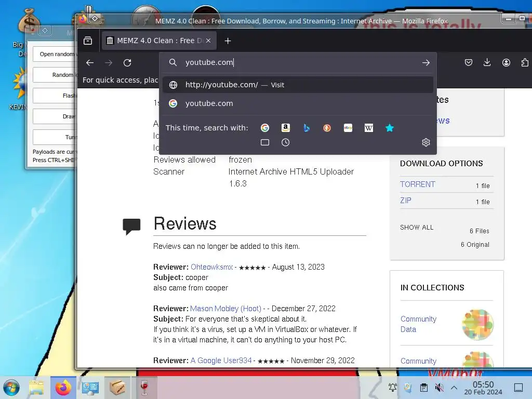This screenshot has width=532, height=399.
Task: Search this time with Bing
Action: [307, 128]
